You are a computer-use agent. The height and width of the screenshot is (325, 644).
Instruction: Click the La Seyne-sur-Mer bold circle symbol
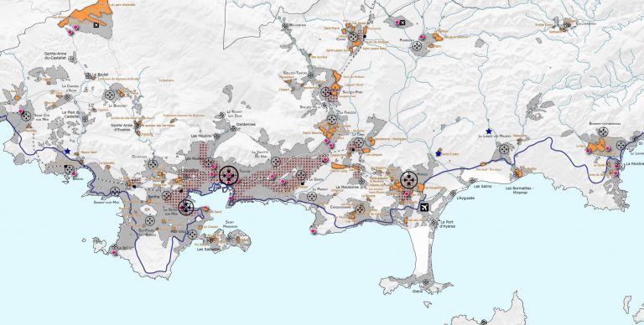pyautogui.click(x=186, y=207)
